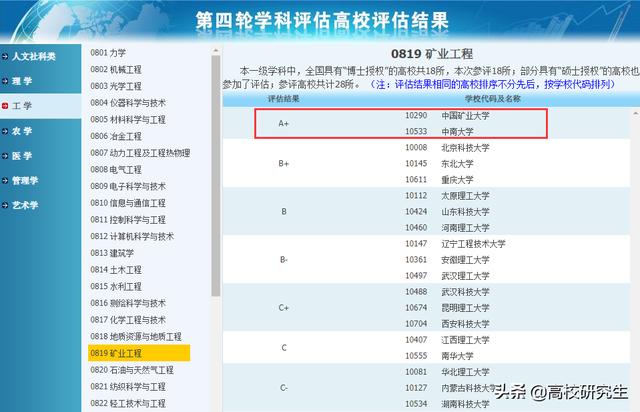Click the results table scroll-up arrow
The width and height of the screenshot is (640, 412).
[x=636, y=113]
